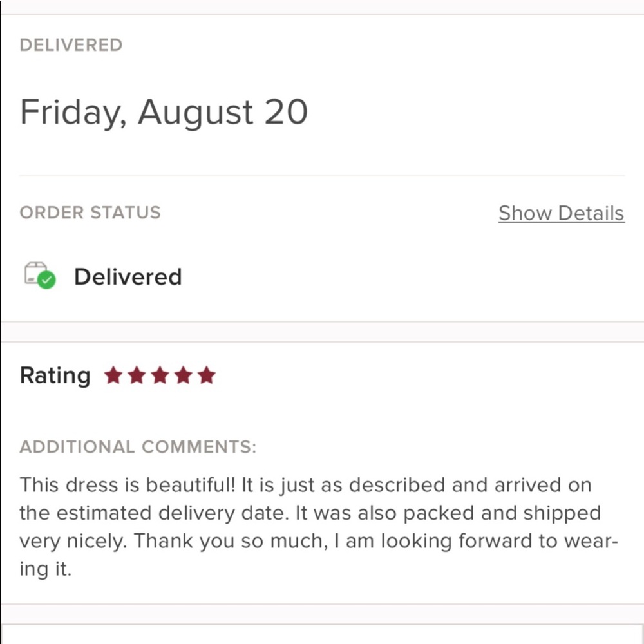644x644 pixels.
Task: Click the delivered package box icon
Action: coord(35,272)
